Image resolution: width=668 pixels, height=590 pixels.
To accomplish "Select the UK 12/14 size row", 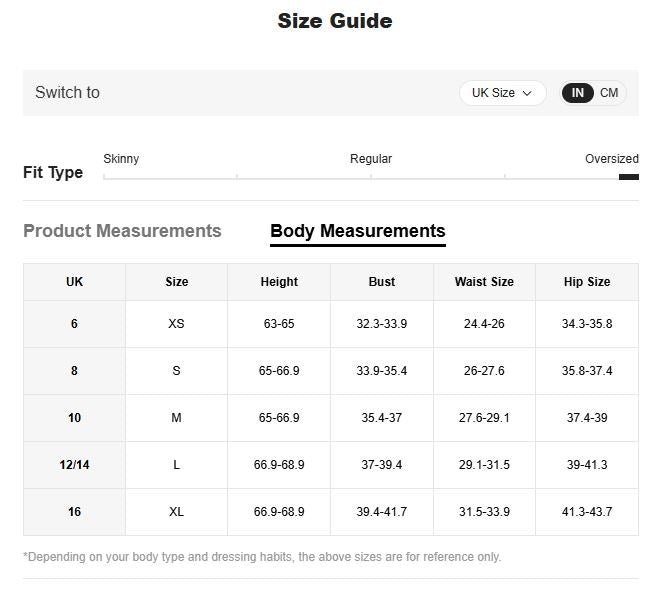I will (331, 465).
